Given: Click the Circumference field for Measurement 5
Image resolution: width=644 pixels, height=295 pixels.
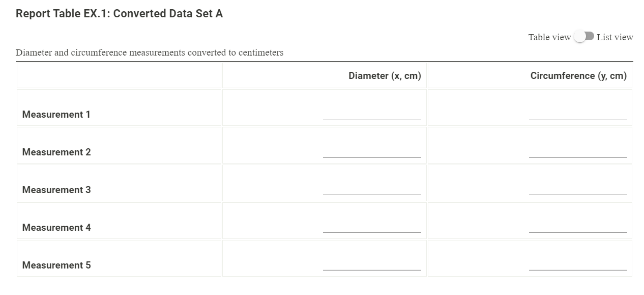Looking at the screenshot, I should [x=578, y=267].
